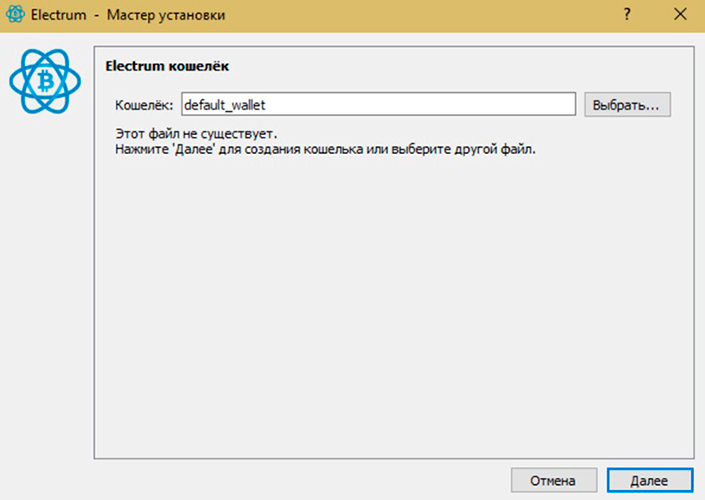The image size is (705, 500).
Task: Click empty space left of Отмена button
Action: click(x=300, y=480)
